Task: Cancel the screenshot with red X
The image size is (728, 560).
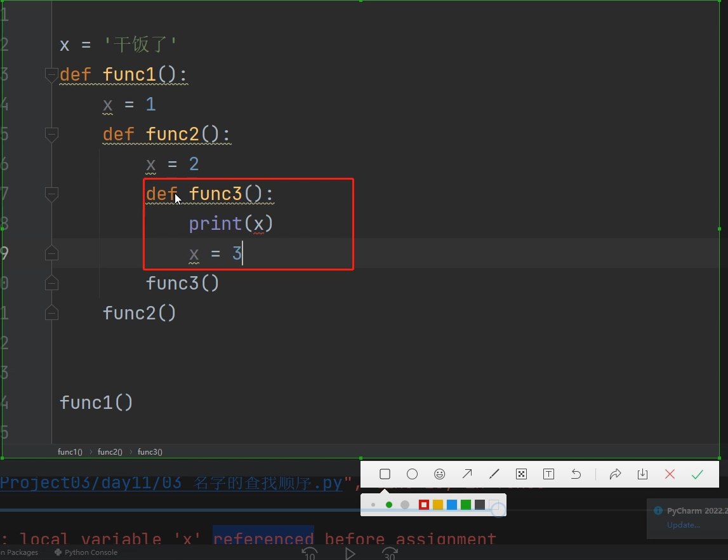Action: point(670,474)
